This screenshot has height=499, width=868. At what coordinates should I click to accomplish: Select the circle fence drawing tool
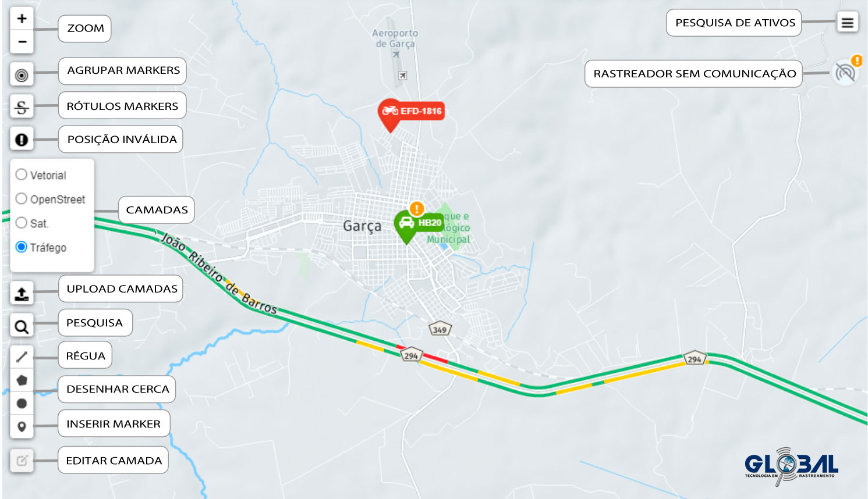click(x=22, y=403)
